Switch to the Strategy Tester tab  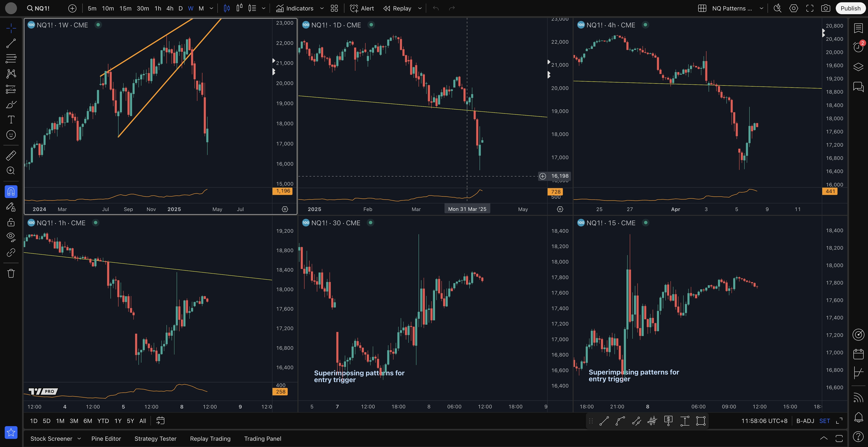(x=155, y=439)
